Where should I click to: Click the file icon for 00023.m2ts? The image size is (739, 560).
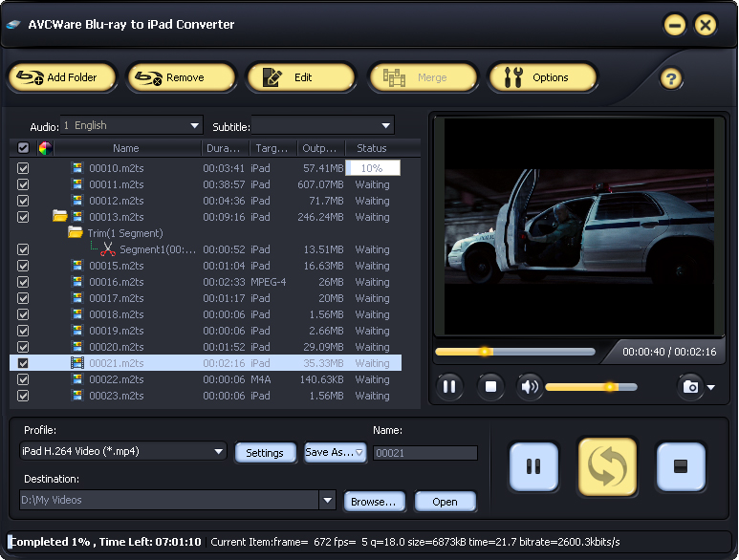click(x=77, y=396)
